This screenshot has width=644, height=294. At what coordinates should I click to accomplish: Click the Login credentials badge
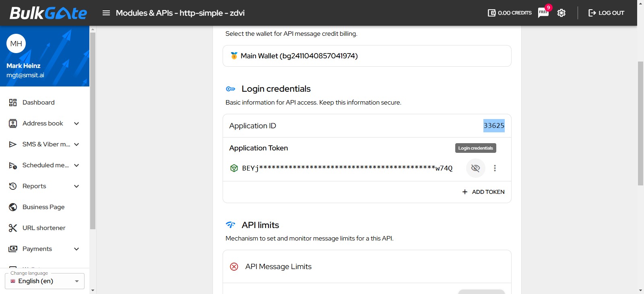coord(476,148)
